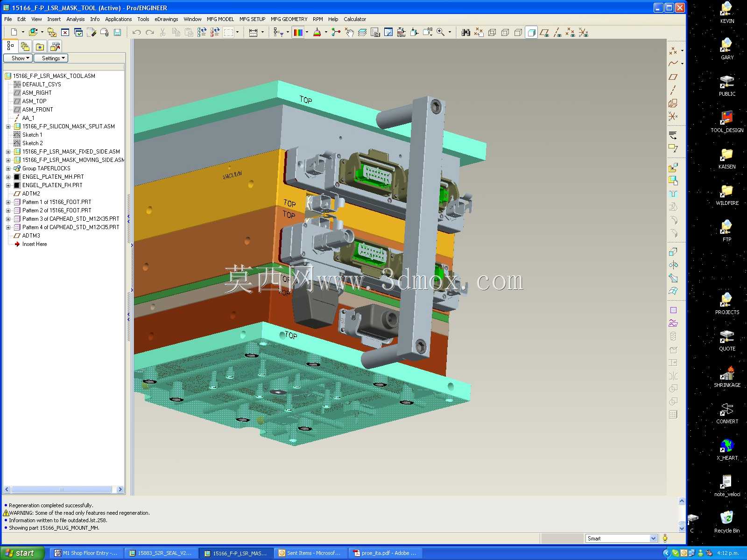
Task: Click the Create component icon
Action: 673,181
